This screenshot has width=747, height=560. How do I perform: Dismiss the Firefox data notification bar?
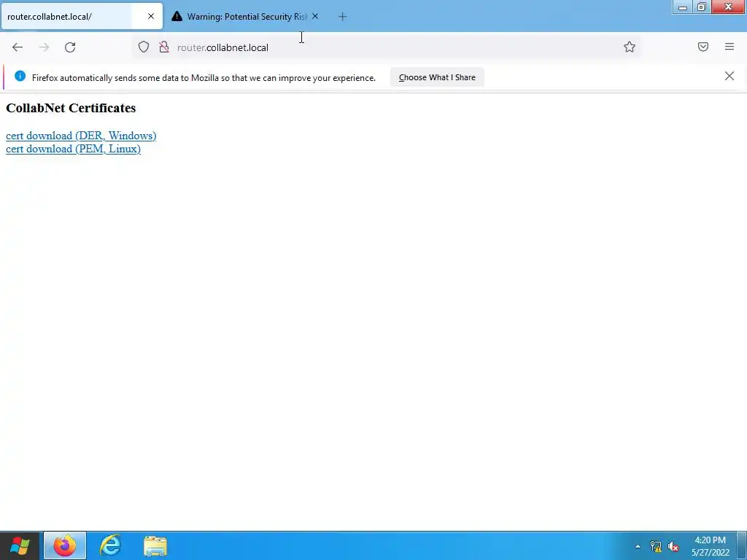coord(729,76)
